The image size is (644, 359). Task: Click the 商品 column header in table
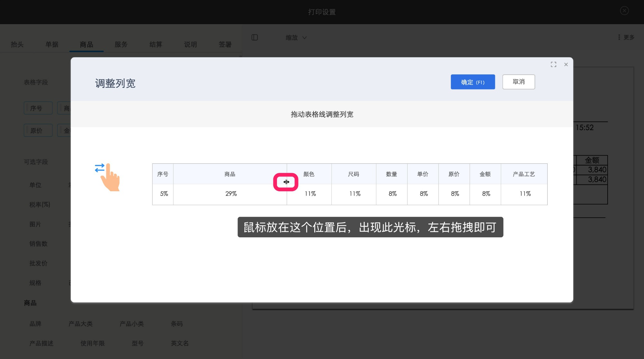(230, 174)
